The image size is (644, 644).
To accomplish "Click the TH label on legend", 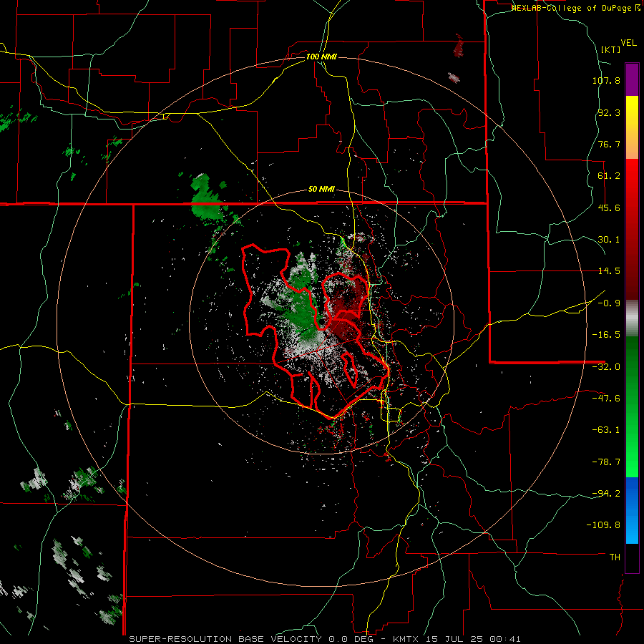I will click(x=615, y=557).
